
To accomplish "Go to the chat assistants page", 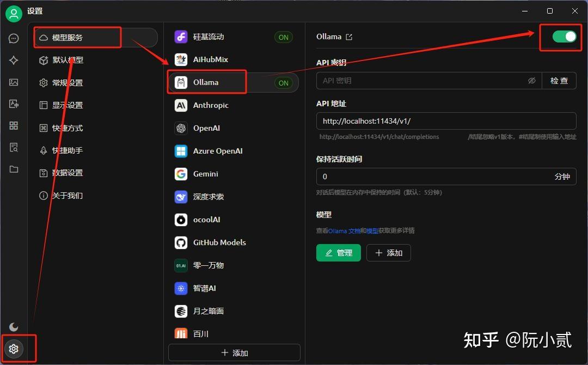I will coord(14,38).
